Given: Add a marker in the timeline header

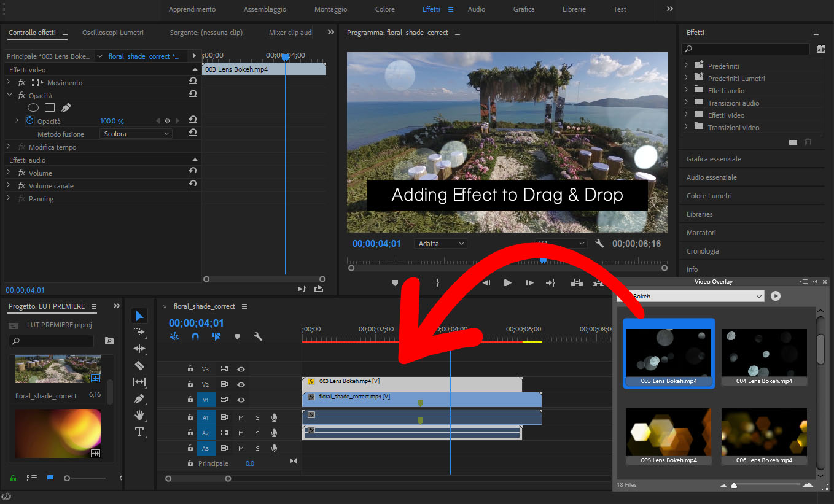Looking at the screenshot, I should [237, 336].
